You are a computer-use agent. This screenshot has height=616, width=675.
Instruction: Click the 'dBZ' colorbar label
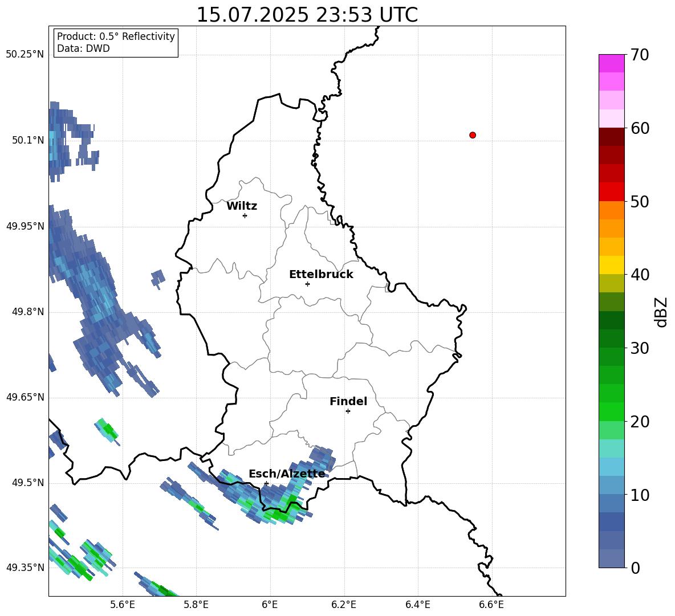pos(662,312)
